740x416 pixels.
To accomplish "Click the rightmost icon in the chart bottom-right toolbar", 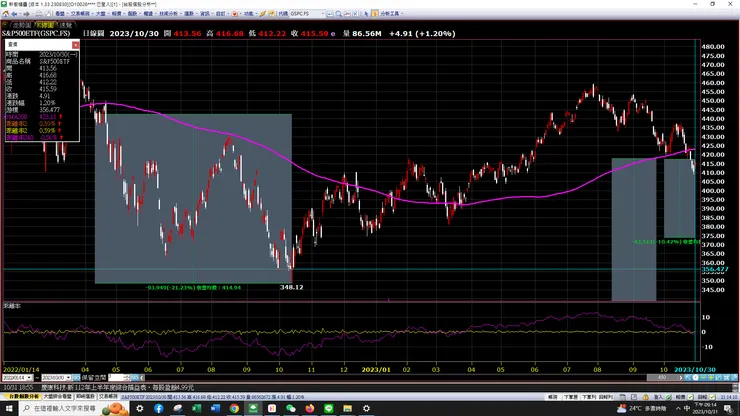I will [x=734, y=378].
